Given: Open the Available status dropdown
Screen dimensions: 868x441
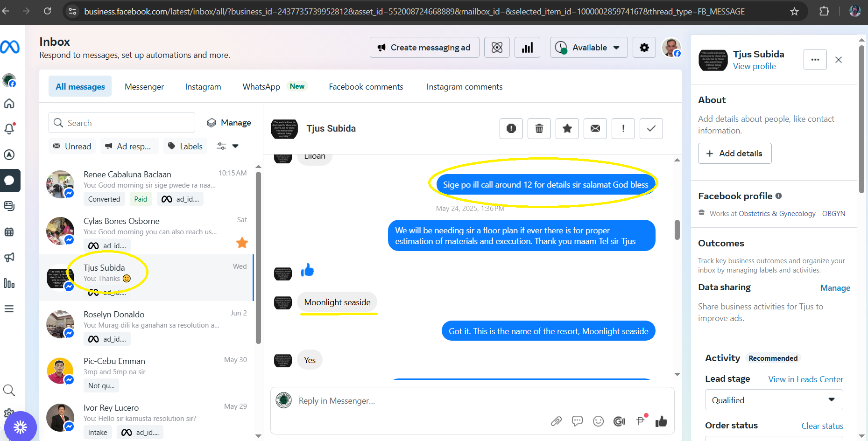Looking at the screenshot, I should [x=589, y=48].
